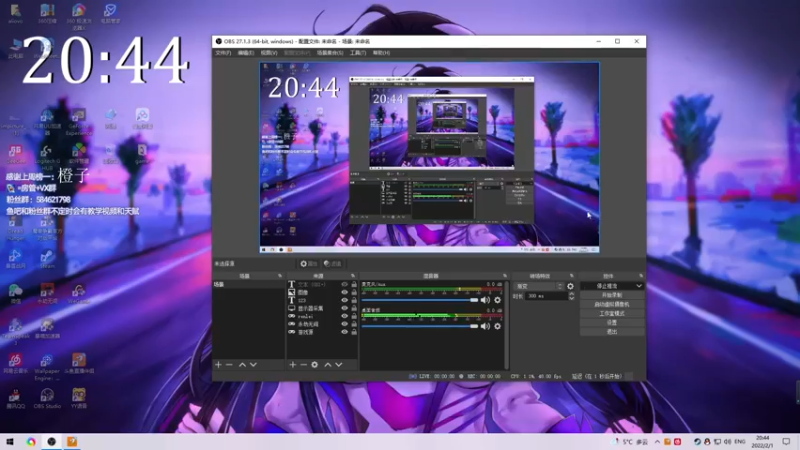Move source down in Sources panel
The width and height of the screenshot is (800, 450).
tap(338, 365)
